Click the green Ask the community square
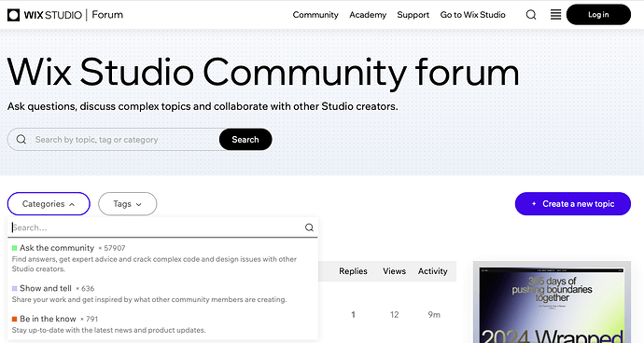The height and width of the screenshot is (343, 644). (x=14, y=248)
